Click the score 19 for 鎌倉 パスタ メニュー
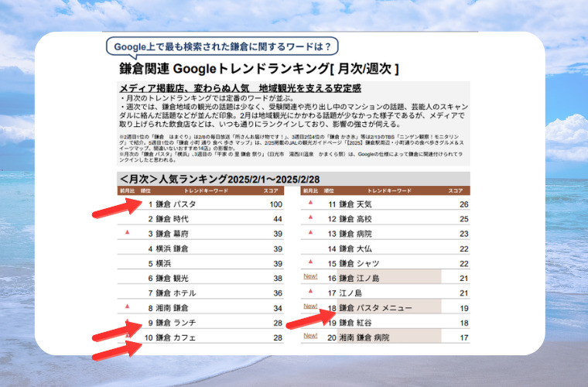The width and height of the screenshot is (588, 387). click(464, 308)
